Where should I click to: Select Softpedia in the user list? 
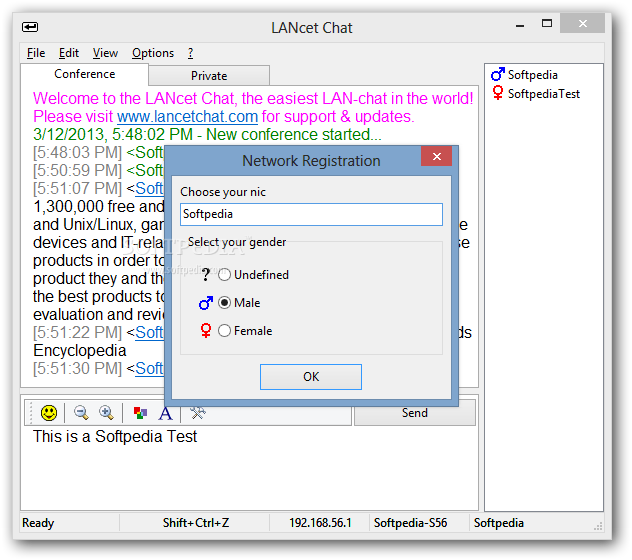coord(532,75)
